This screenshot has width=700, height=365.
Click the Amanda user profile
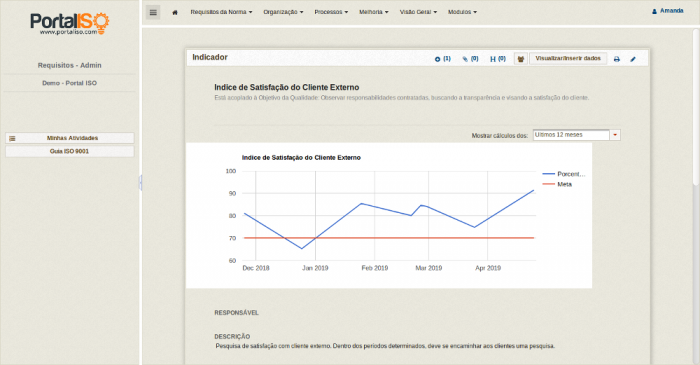click(x=668, y=11)
